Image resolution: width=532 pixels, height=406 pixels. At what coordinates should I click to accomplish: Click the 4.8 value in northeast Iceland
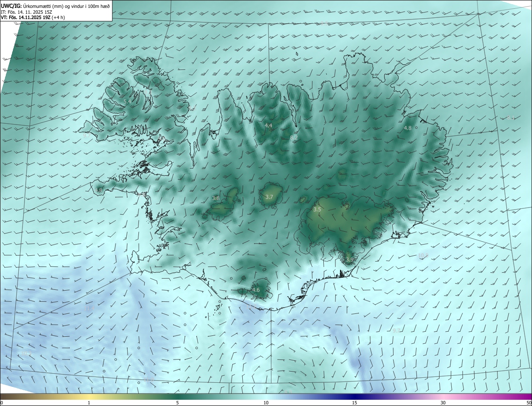tap(408, 128)
